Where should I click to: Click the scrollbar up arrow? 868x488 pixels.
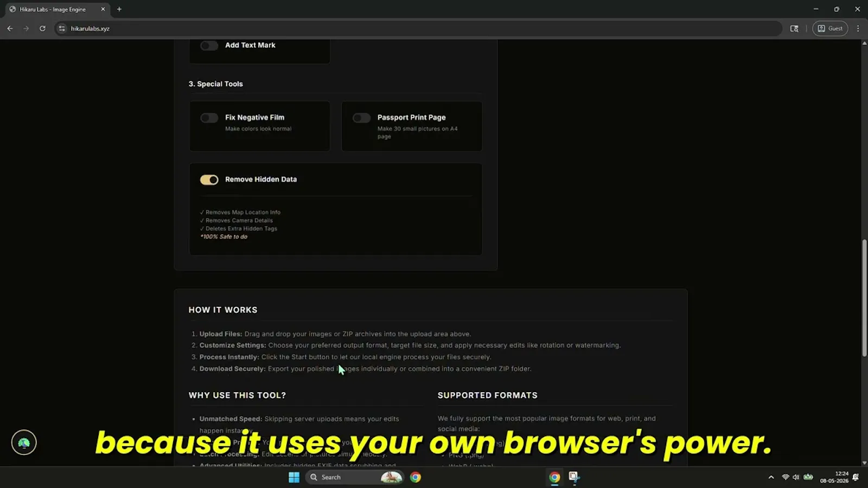(x=864, y=43)
